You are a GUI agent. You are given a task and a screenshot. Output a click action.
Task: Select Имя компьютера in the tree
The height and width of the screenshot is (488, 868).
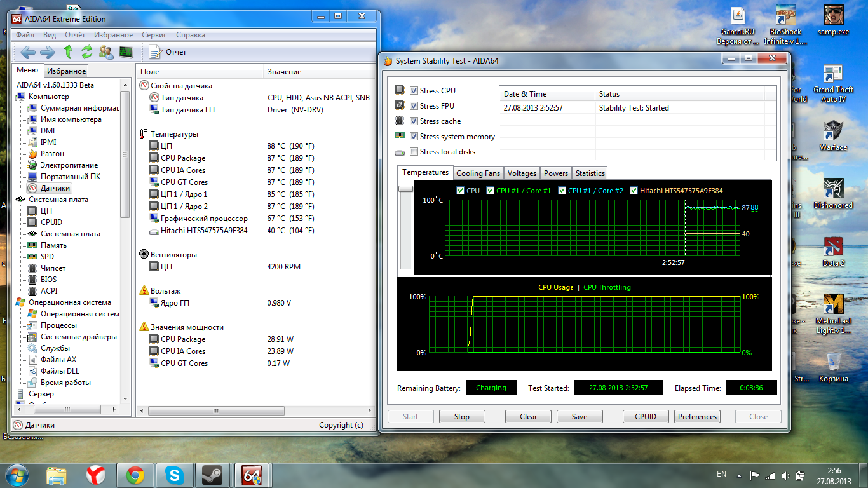[71, 119]
